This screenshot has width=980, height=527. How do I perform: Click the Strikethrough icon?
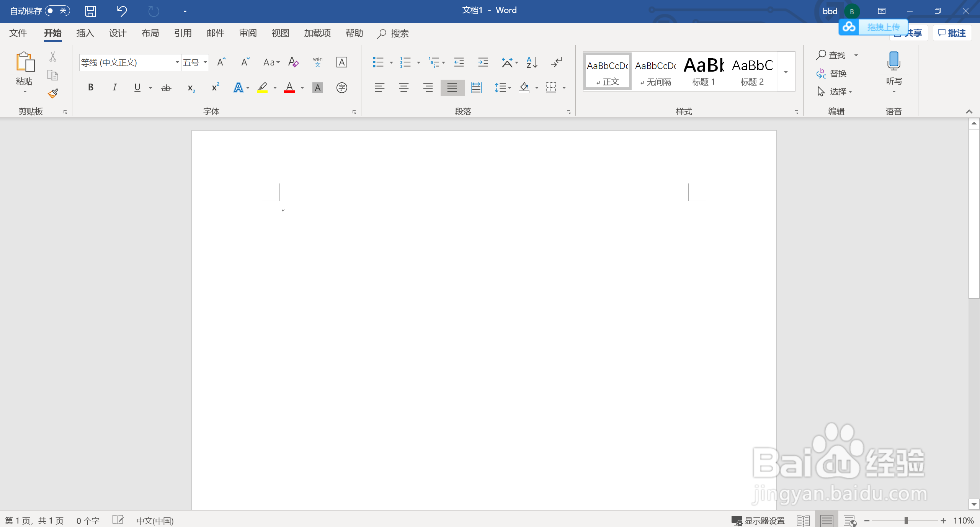pyautogui.click(x=166, y=88)
